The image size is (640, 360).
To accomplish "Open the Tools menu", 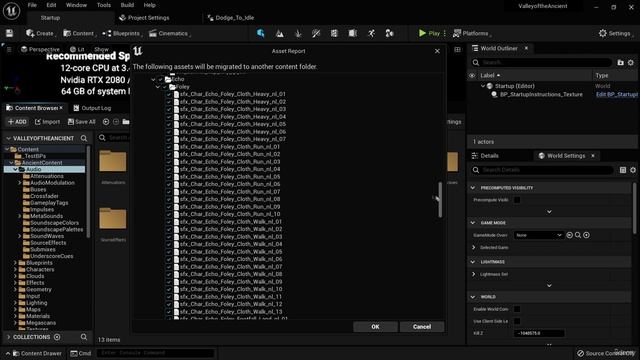I will pyautogui.click(x=104, y=5).
